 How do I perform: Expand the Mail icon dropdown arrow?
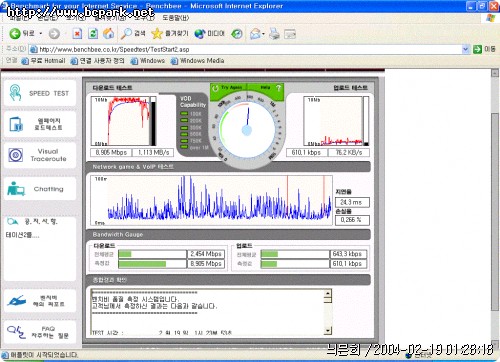pyautogui.click(x=263, y=33)
